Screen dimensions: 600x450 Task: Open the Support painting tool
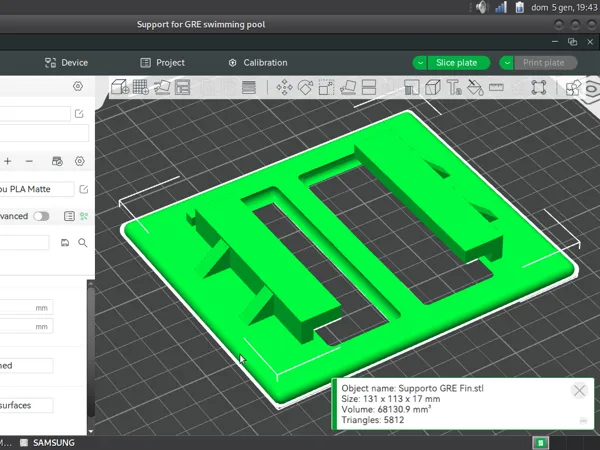[411, 87]
